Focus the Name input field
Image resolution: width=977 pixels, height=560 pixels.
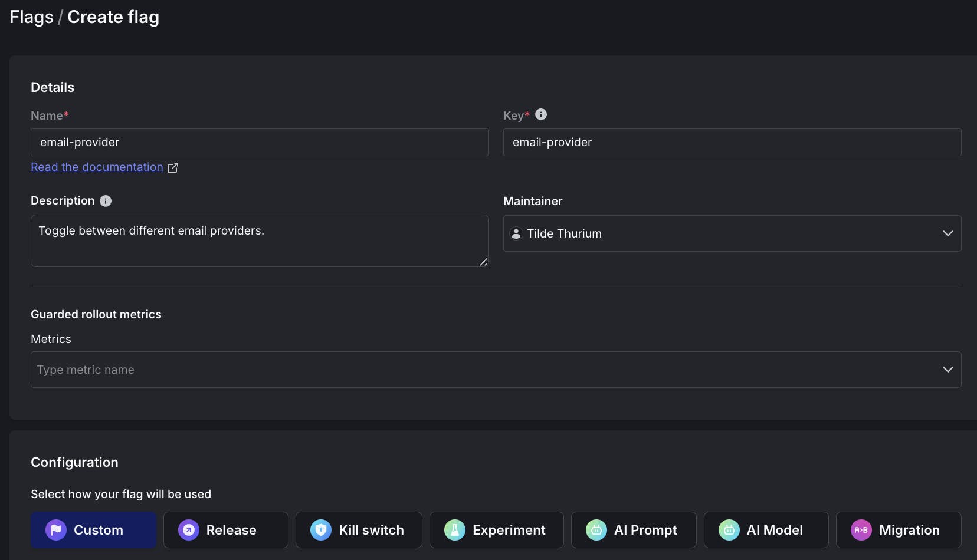pos(260,142)
